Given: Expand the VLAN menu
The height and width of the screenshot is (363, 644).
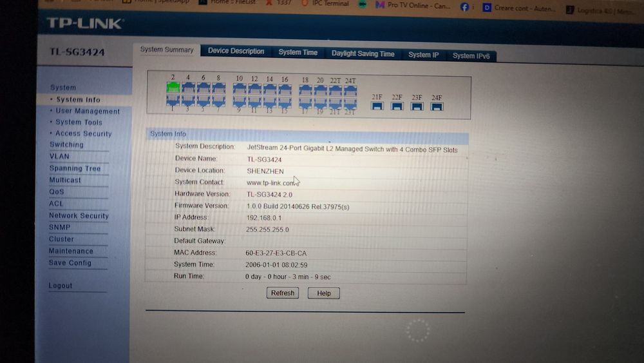Looking at the screenshot, I should [59, 156].
